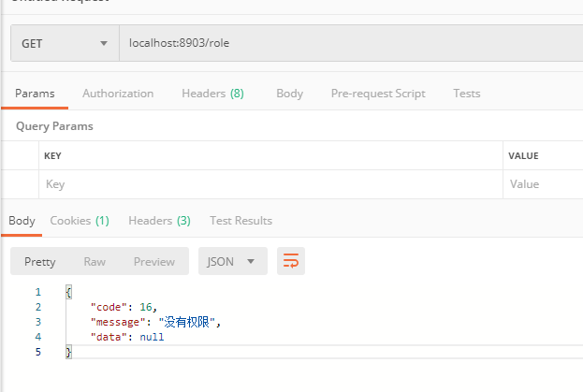Image resolution: width=583 pixels, height=392 pixels.
Task: Open the Pre-request Script tab
Action: coord(378,94)
